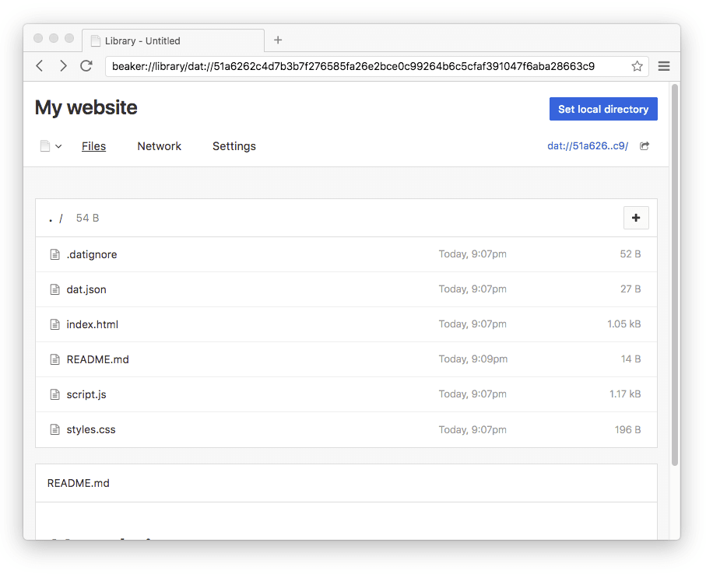Screen dimensions: 706x588
Task: Switch to the Settings tab
Action: pyautogui.click(x=234, y=146)
